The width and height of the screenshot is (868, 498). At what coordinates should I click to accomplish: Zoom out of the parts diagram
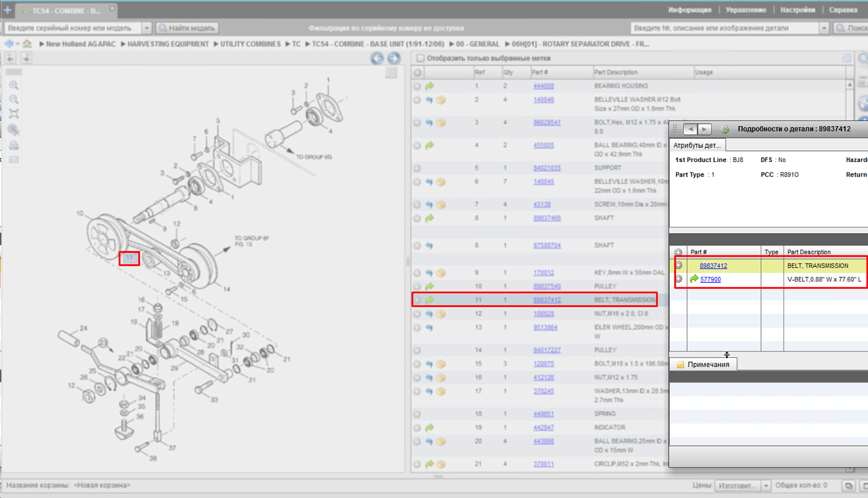pos(14,99)
